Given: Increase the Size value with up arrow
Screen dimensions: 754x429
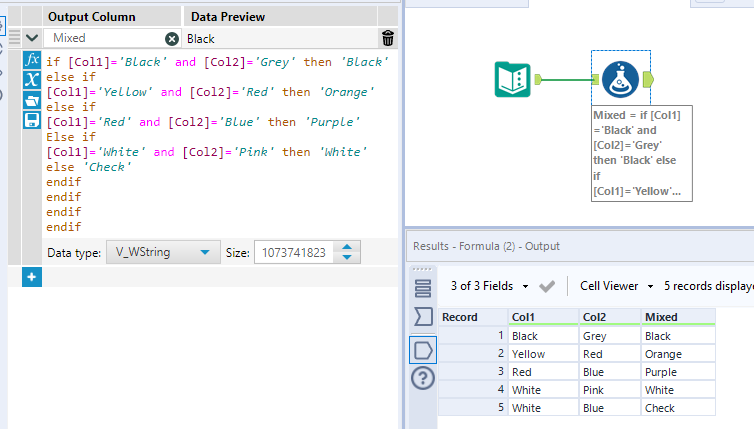Looking at the screenshot, I should tap(347, 247).
